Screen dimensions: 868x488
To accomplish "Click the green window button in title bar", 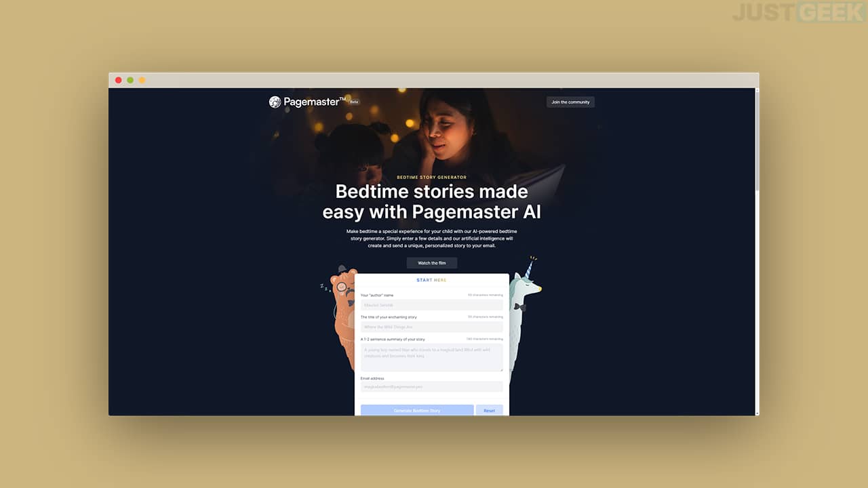I will click(x=130, y=80).
